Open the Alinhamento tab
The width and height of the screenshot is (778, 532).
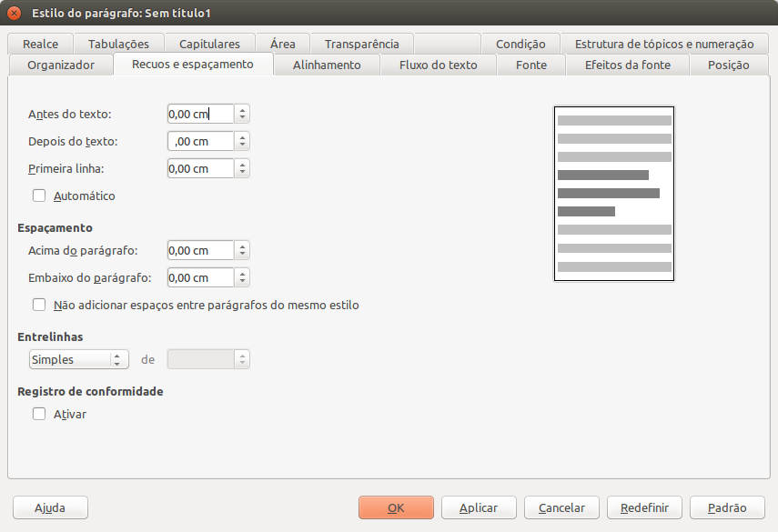[x=327, y=65]
